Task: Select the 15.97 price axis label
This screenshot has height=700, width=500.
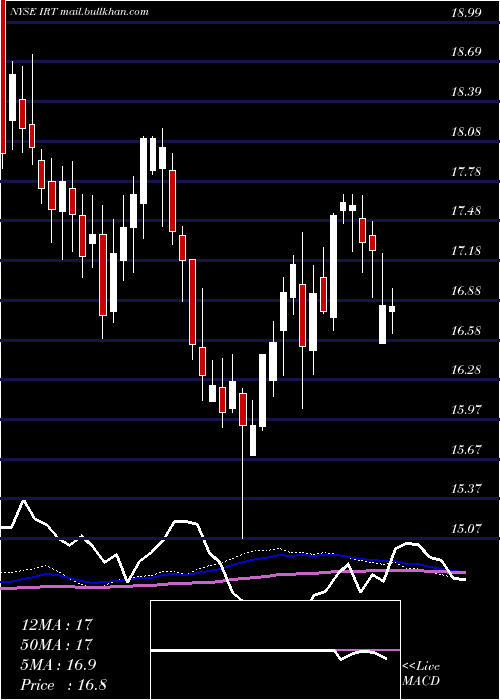Action: pyautogui.click(x=466, y=410)
